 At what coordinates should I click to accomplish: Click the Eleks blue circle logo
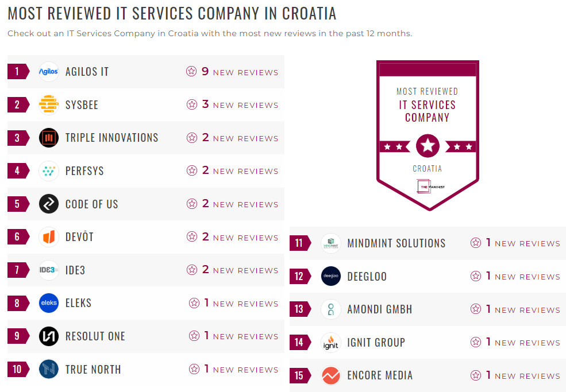pyautogui.click(x=49, y=303)
